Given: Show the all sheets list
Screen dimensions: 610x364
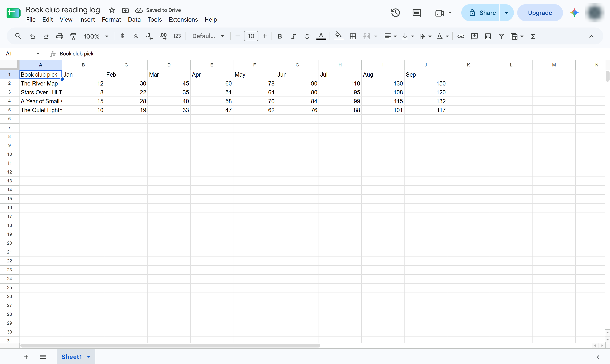Looking at the screenshot, I should click(43, 357).
